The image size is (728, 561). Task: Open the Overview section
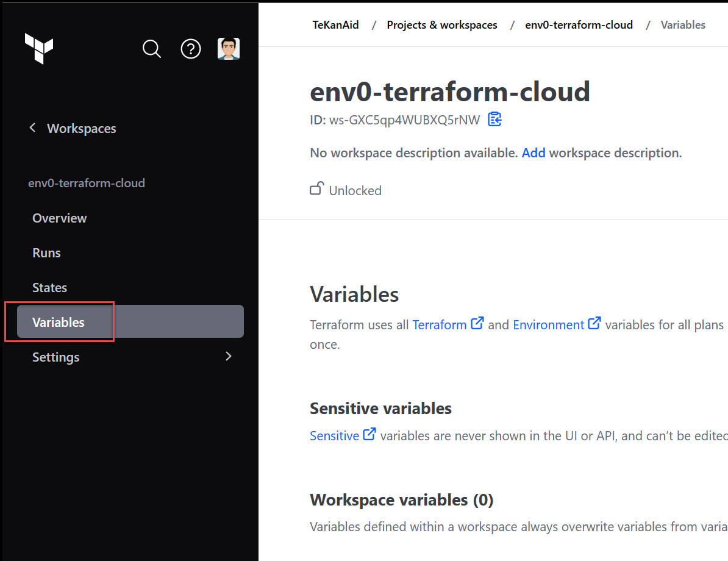[x=59, y=218]
